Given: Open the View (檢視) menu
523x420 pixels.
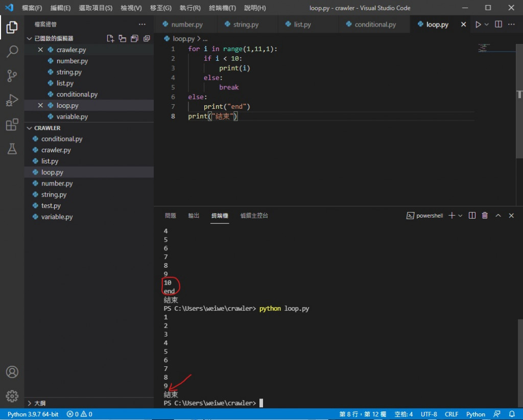Looking at the screenshot, I should (131, 8).
